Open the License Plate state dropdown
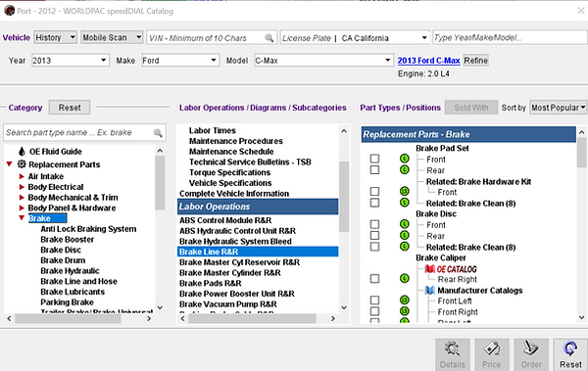This screenshot has height=371, width=588. pos(424,38)
